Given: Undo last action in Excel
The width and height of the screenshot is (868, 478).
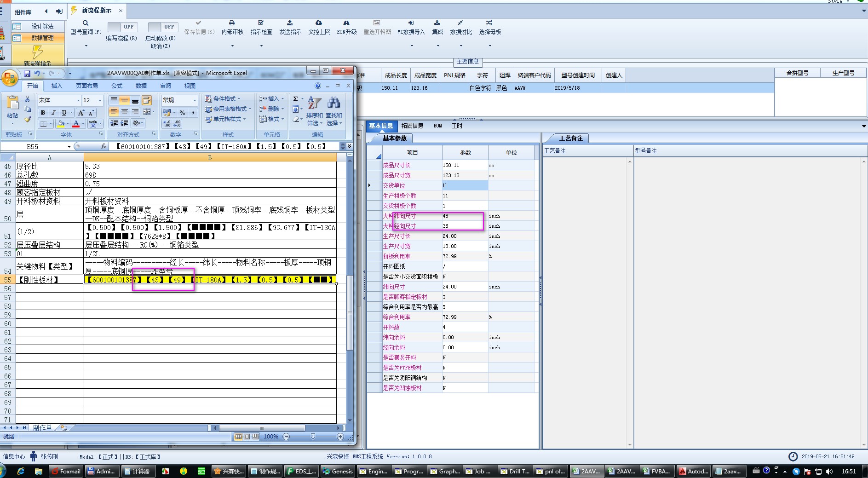Looking at the screenshot, I should click(x=37, y=74).
